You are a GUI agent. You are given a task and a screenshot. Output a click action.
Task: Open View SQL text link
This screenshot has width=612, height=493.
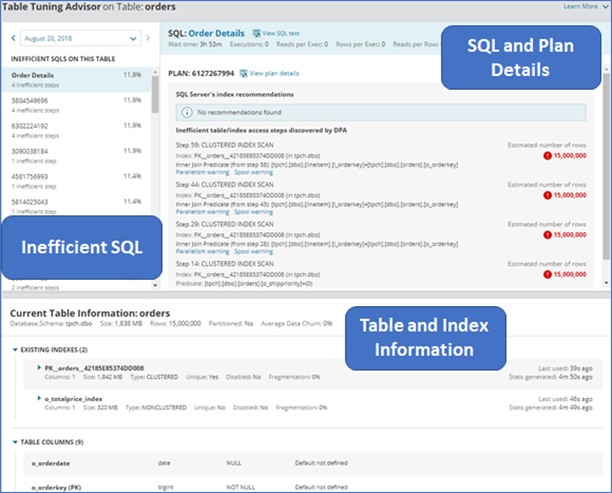pyautogui.click(x=281, y=33)
